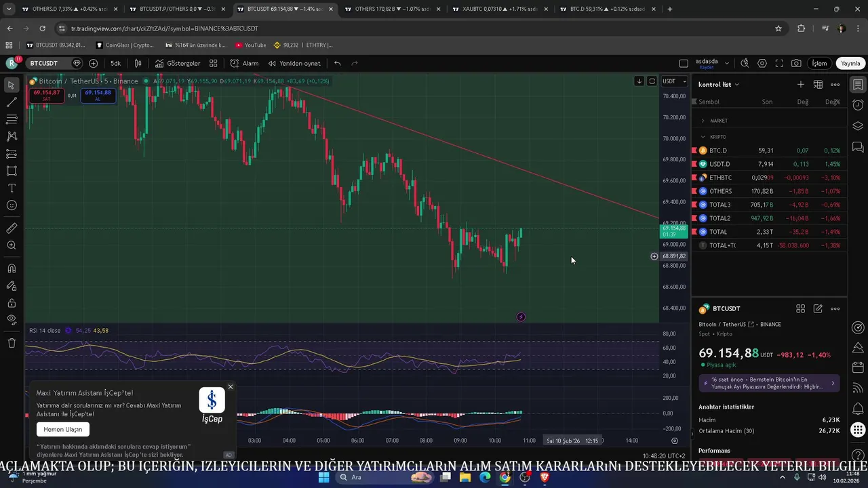Open the forecasting and measurement tools
This screenshot has width=868, height=488.
coord(11,154)
